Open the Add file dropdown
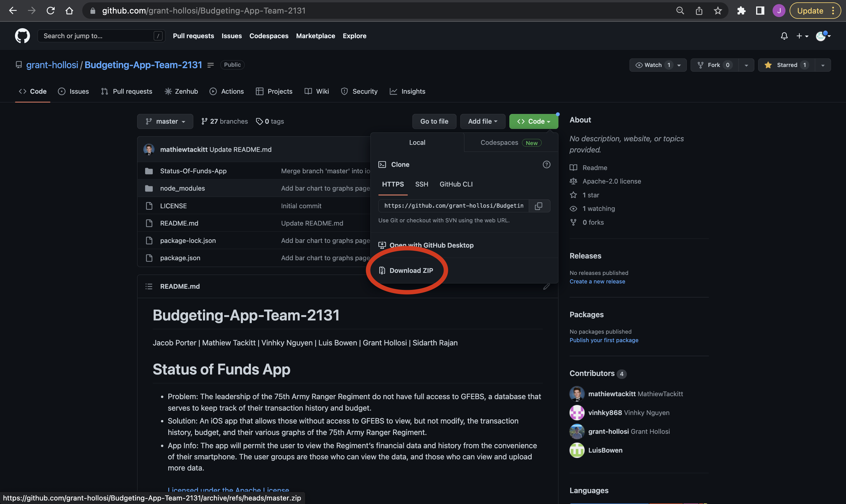 (483, 121)
